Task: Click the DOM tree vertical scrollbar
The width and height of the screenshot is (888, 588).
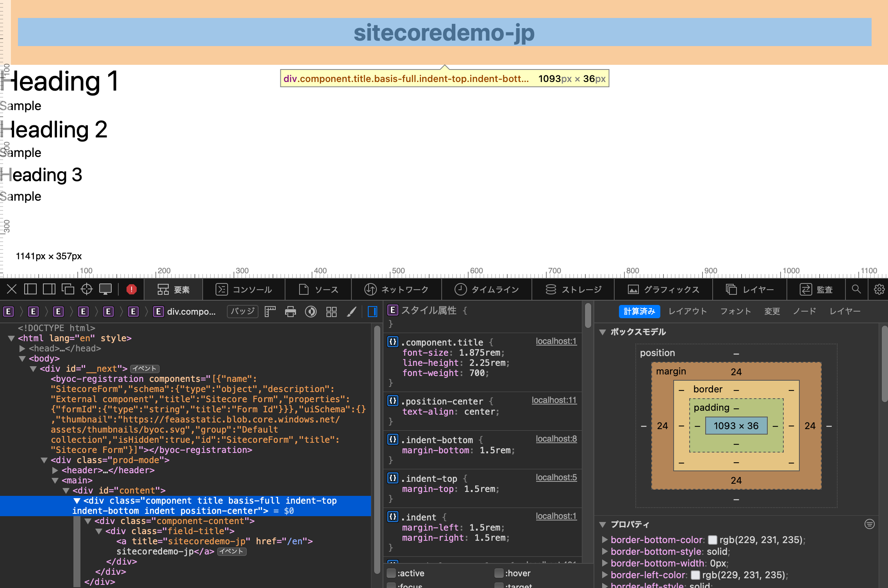Action: pos(377,449)
